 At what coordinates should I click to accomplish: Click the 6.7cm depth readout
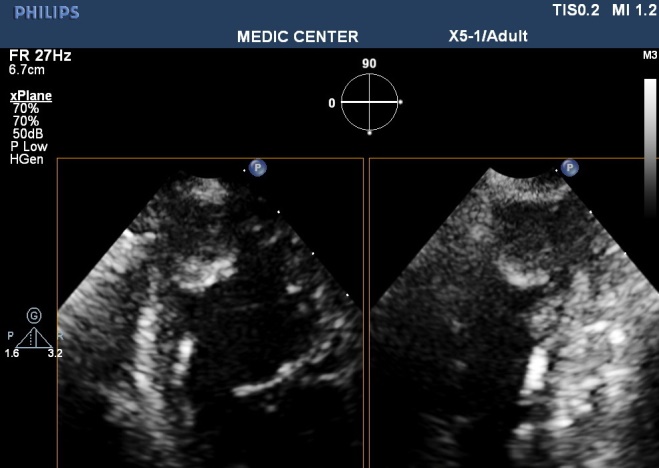[26, 71]
